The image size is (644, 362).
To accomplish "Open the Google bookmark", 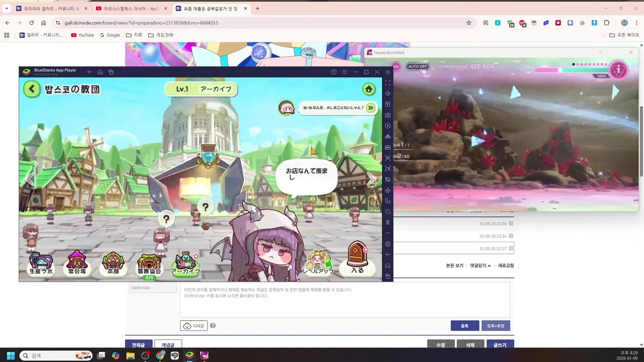I will (110, 35).
